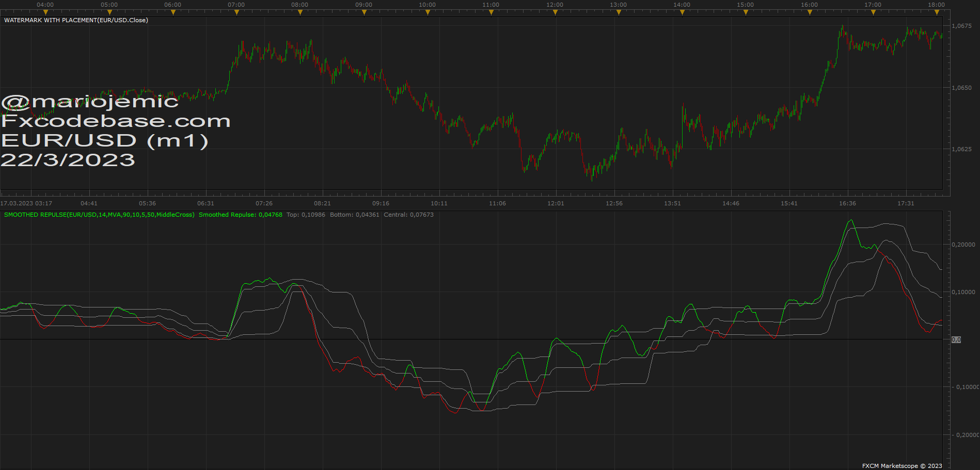980x470 pixels.
Task: Select the 04:41 time axis label
Action: tap(89, 203)
